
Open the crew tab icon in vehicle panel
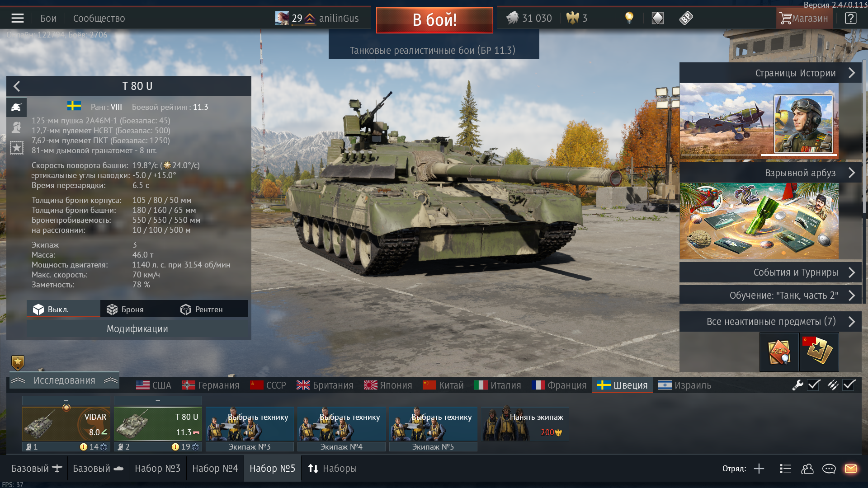(17, 127)
